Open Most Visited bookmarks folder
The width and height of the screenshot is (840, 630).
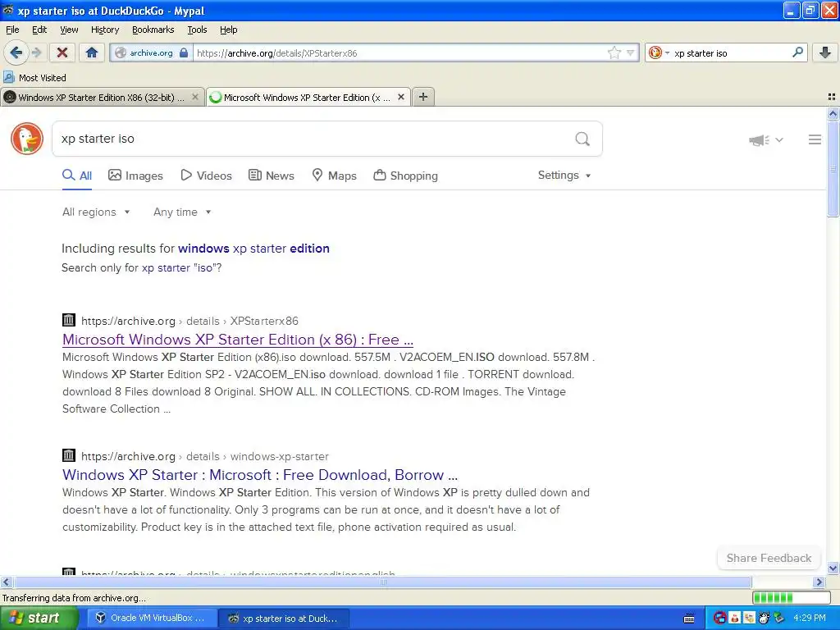[x=34, y=78]
